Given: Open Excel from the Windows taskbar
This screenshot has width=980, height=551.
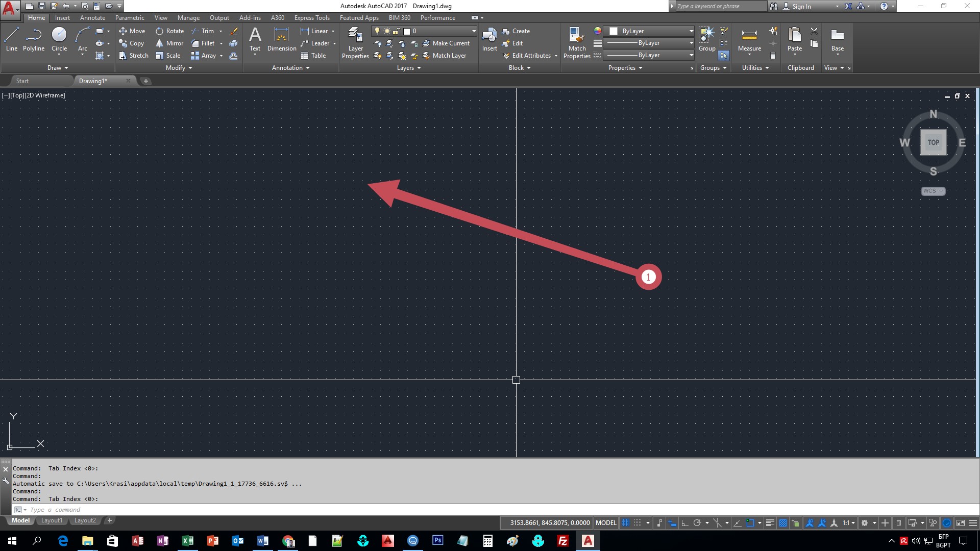Looking at the screenshot, I should (x=188, y=541).
